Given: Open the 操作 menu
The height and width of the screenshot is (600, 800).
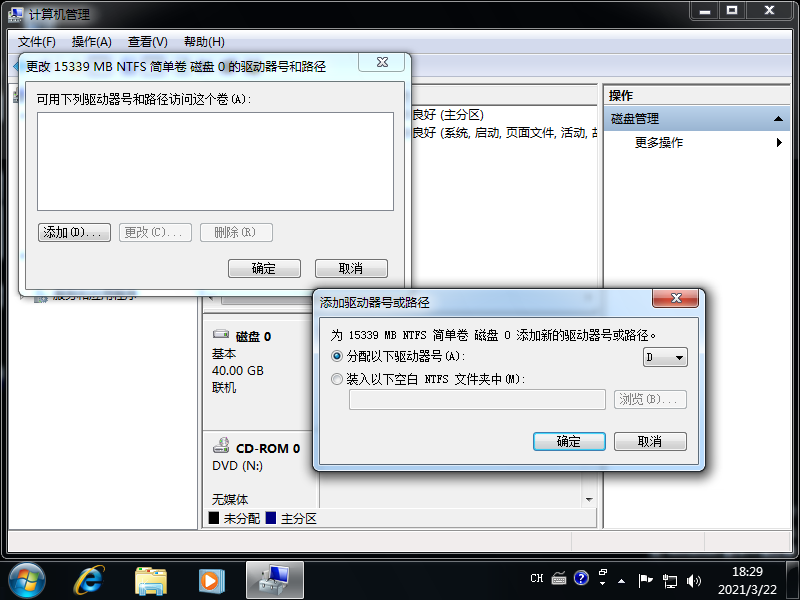Looking at the screenshot, I should click(92, 42).
